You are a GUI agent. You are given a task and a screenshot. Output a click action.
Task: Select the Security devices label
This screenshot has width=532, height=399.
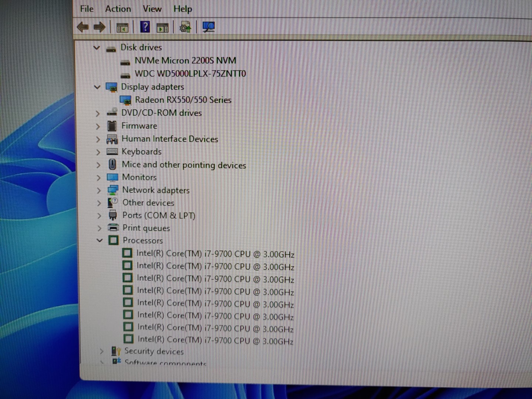click(x=154, y=351)
